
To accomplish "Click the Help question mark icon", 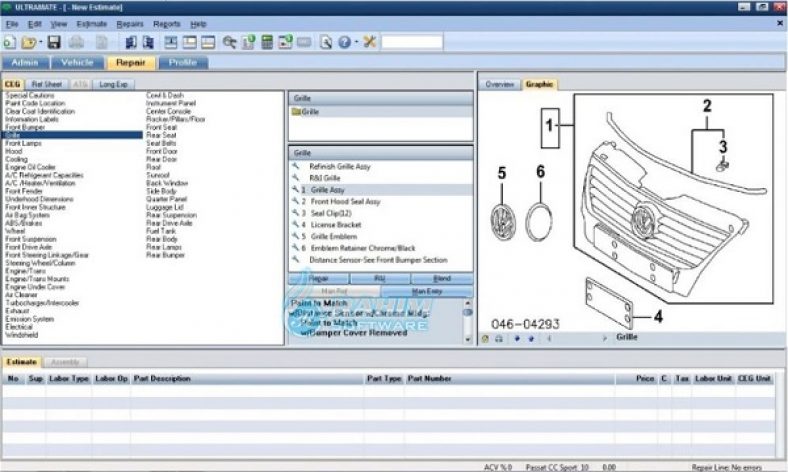I will 344,42.
